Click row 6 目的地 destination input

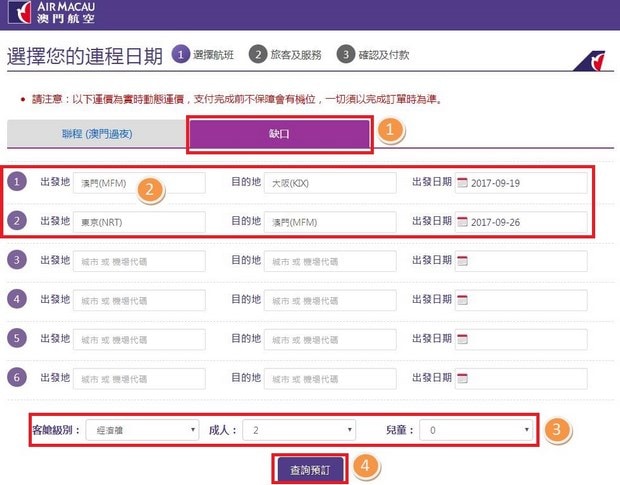point(330,378)
